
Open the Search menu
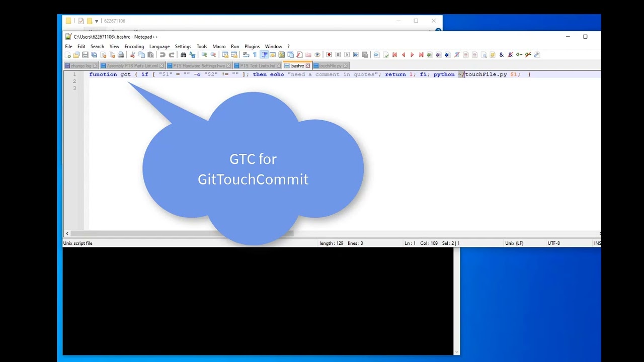click(97, 46)
